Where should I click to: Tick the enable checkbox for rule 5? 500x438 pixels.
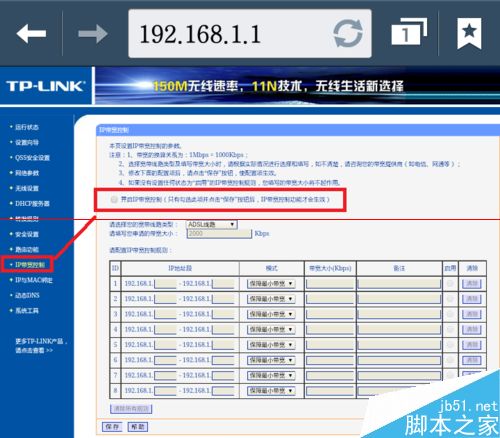click(450, 345)
